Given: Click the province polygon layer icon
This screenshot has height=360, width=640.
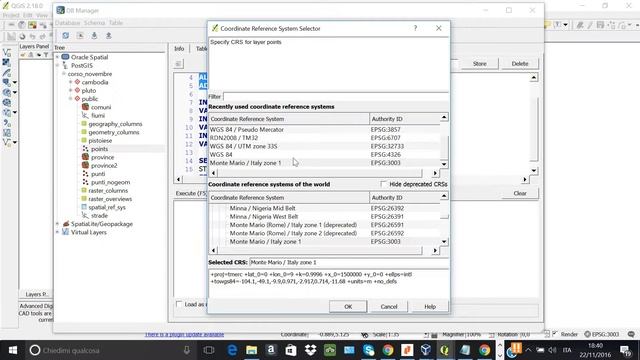Looking at the screenshot, I should (x=85, y=157).
